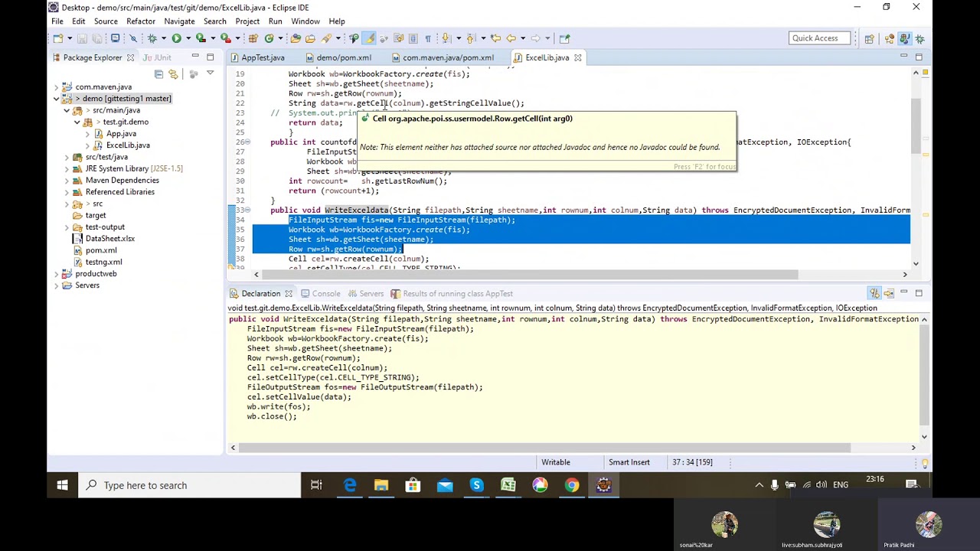Open Chrome from the taskbar
The width and height of the screenshot is (980, 551).
point(572,485)
